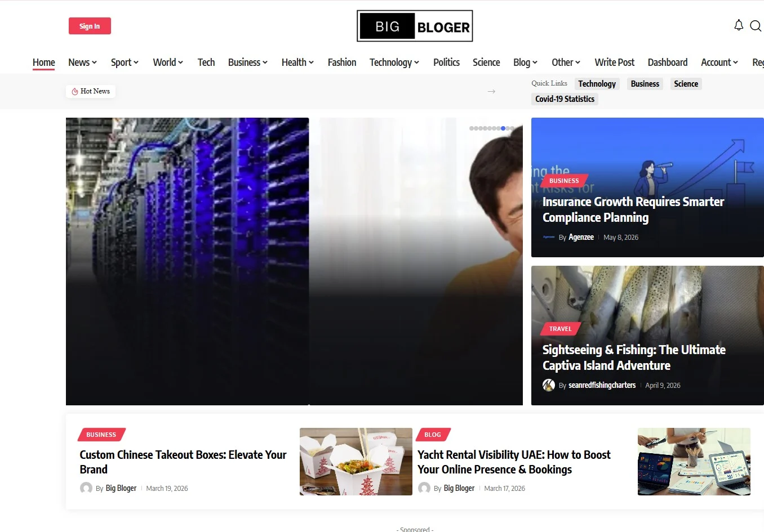This screenshot has width=764, height=532.
Task: Click the Sign In button
Action: 90,26
